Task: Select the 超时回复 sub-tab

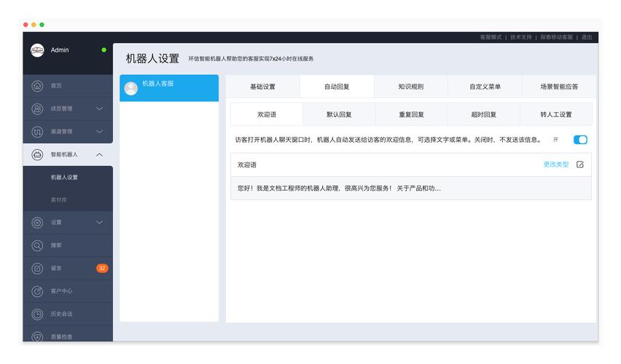Action: [483, 114]
